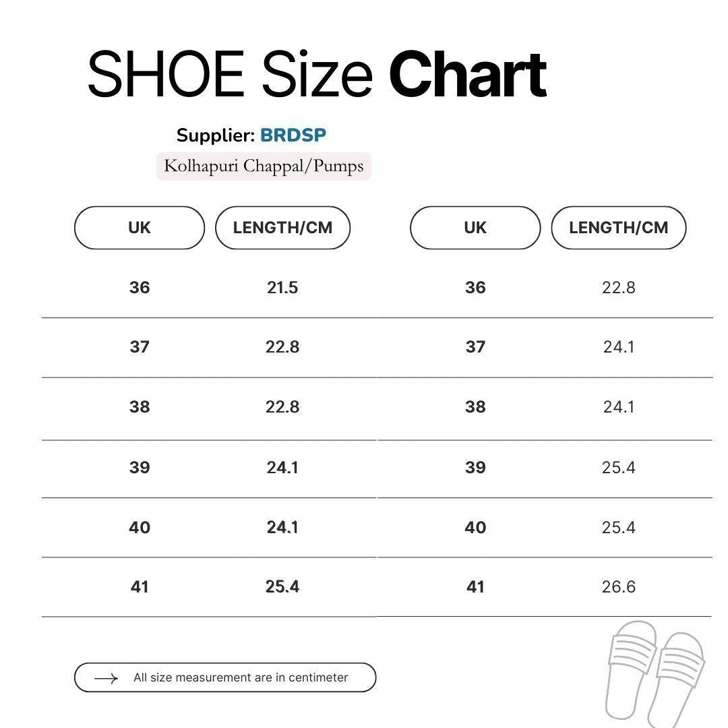Click the arrow icon in the measurement note
The height and width of the screenshot is (728, 728).
click(106, 678)
